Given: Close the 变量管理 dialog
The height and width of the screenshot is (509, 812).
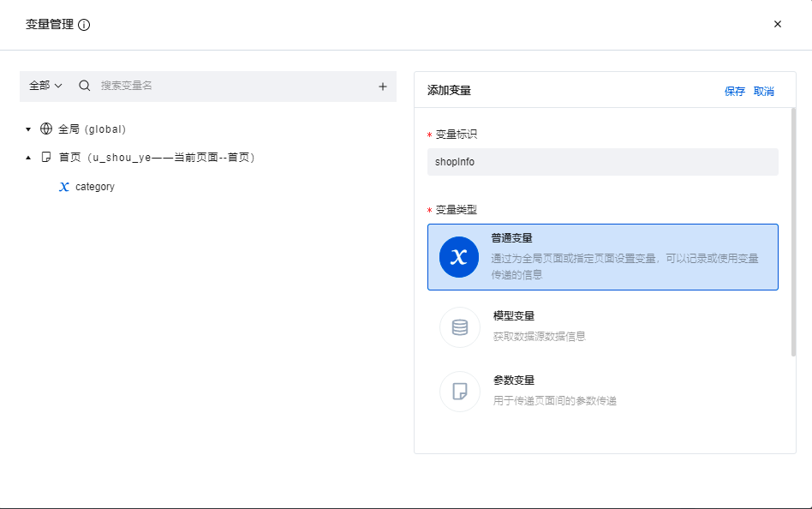Looking at the screenshot, I should pyautogui.click(x=777, y=24).
